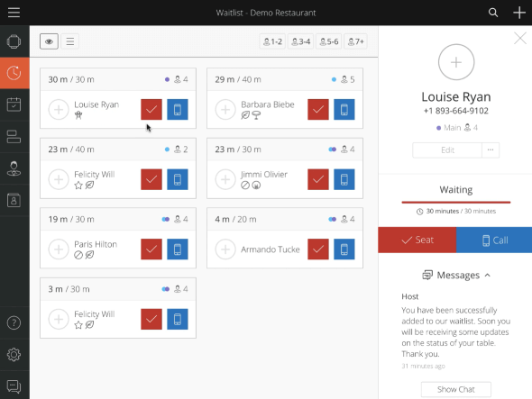Open the server staff sidebar icon
The height and width of the screenshot is (399, 532).
pos(14,168)
